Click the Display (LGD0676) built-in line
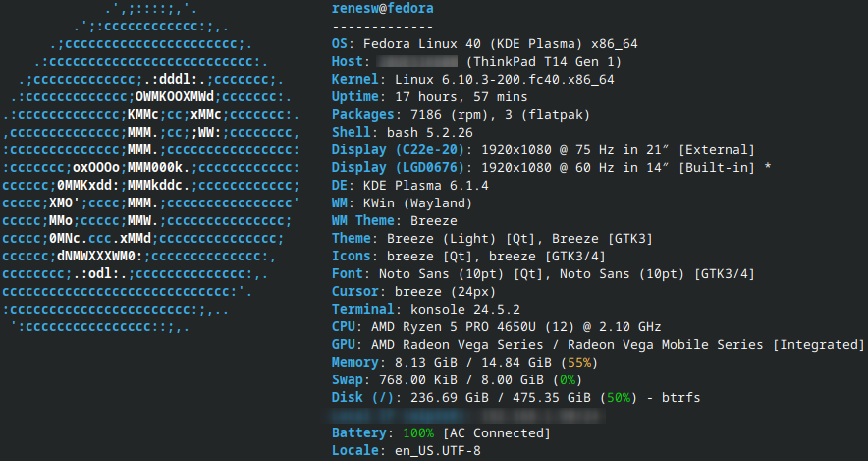This screenshot has width=868, height=461. coord(552,168)
